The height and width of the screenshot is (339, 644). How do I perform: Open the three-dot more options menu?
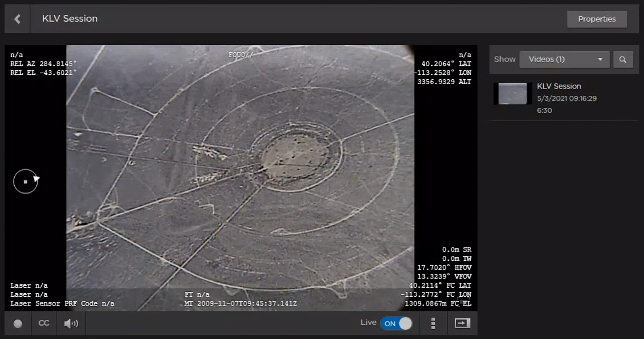[x=433, y=323]
